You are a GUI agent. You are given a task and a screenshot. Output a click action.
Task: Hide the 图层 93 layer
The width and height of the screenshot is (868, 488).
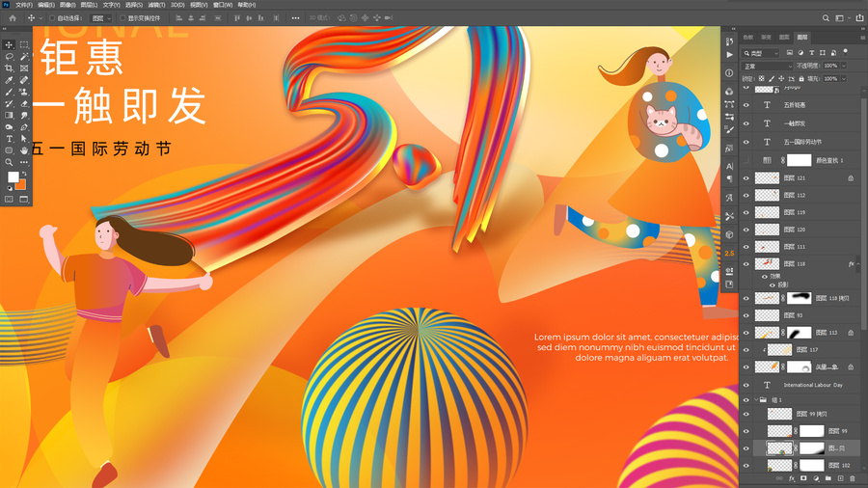pyautogui.click(x=746, y=315)
